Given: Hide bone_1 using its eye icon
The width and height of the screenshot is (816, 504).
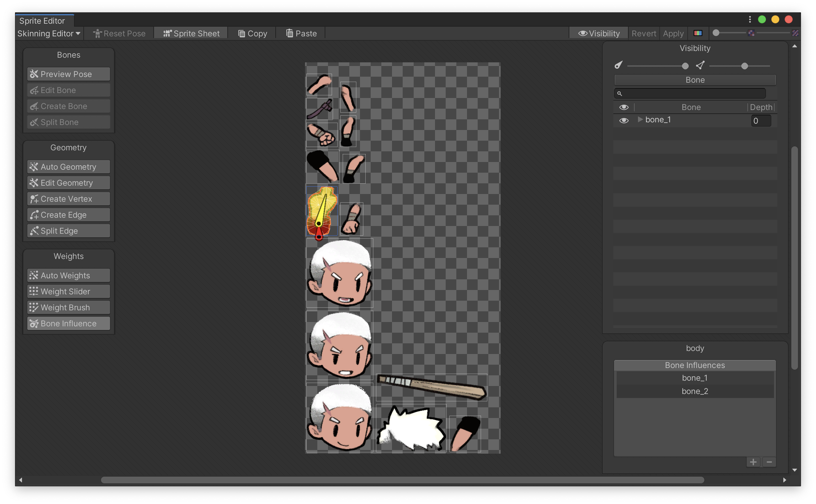Looking at the screenshot, I should [624, 120].
